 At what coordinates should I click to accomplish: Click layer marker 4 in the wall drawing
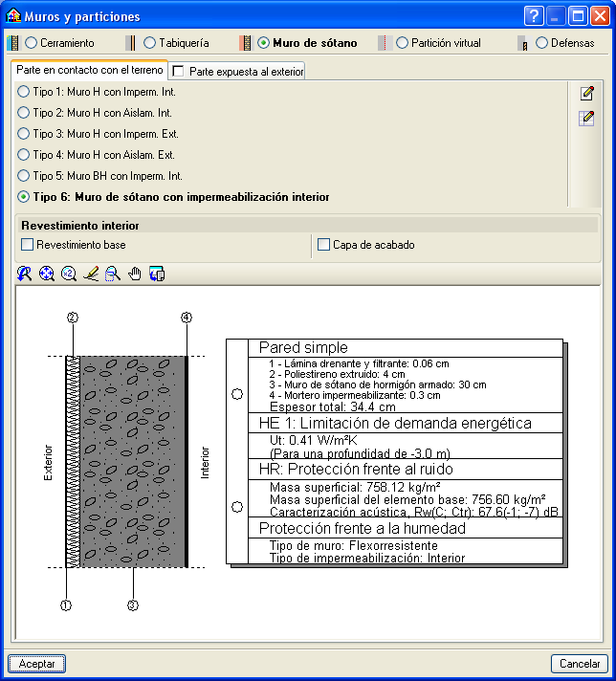pyautogui.click(x=187, y=318)
